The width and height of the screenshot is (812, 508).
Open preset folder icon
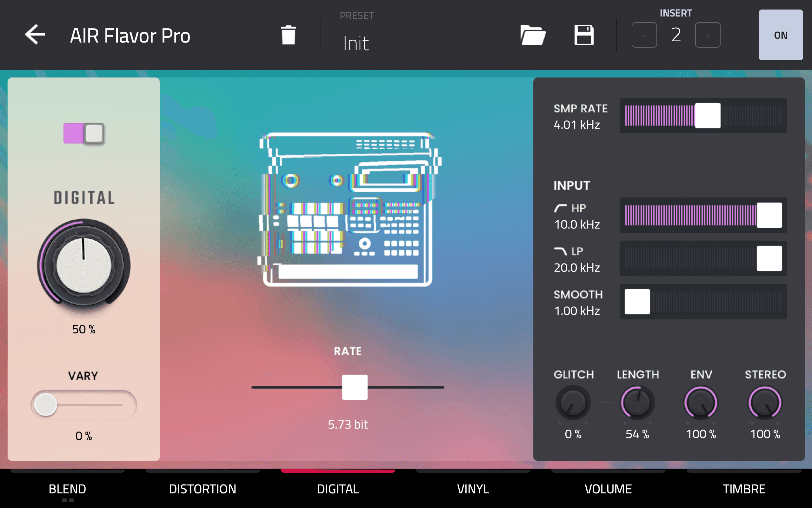click(x=533, y=35)
